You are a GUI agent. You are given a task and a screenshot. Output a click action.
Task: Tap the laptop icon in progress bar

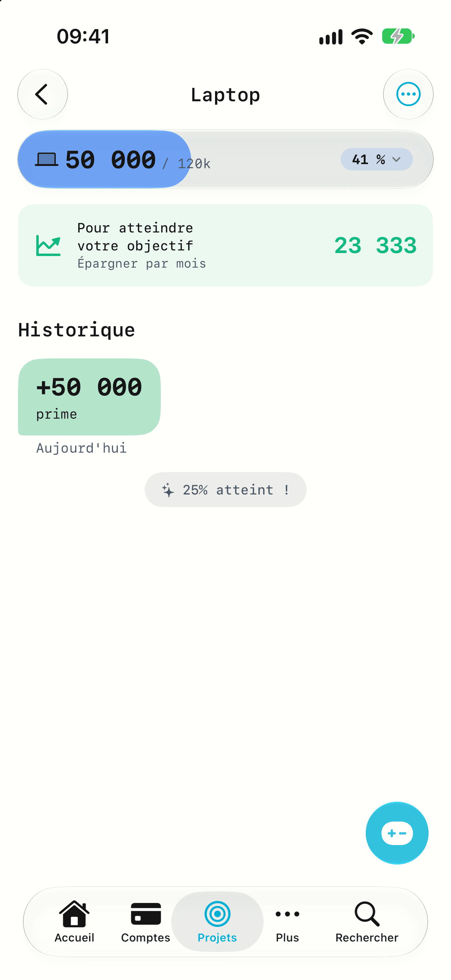click(x=46, y=159)
